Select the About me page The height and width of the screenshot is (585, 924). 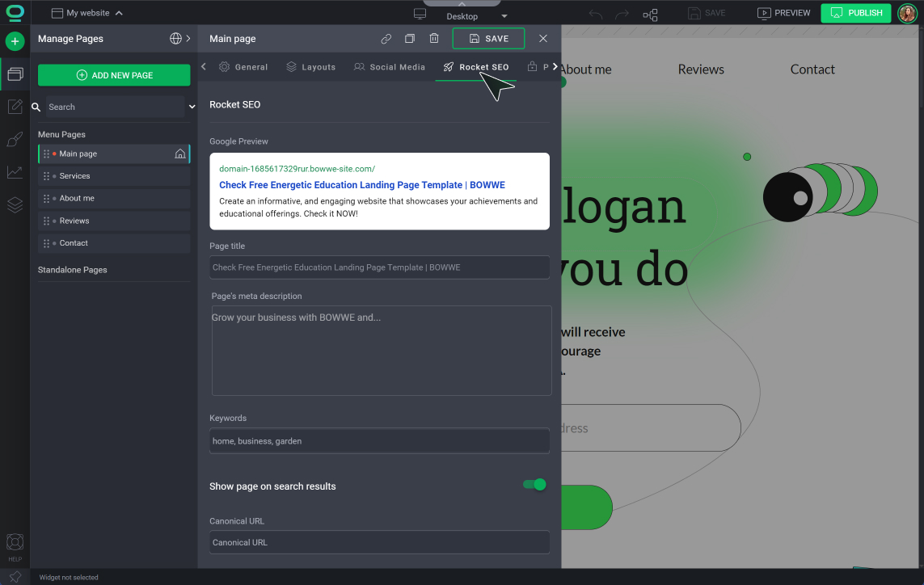pos(114,199)
